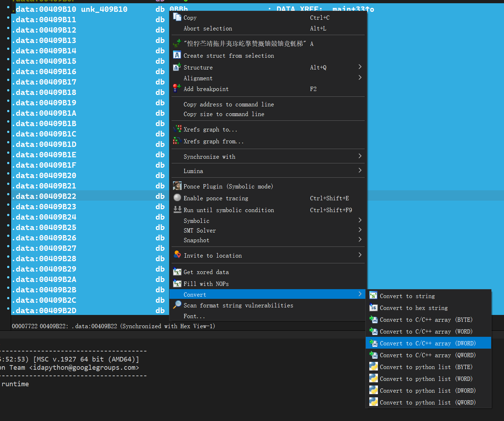Expand the Invite to location submenu arrow
504x421 pixels.
coord(360,255)
